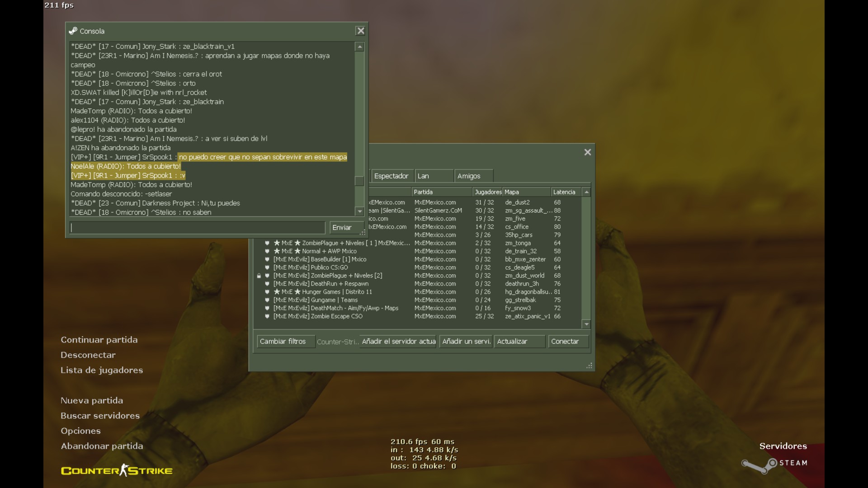Viewport: 868px width, 488px height.
Task: Click SilentGamerz.CoM partida cell
Action: tap(438, 211)
